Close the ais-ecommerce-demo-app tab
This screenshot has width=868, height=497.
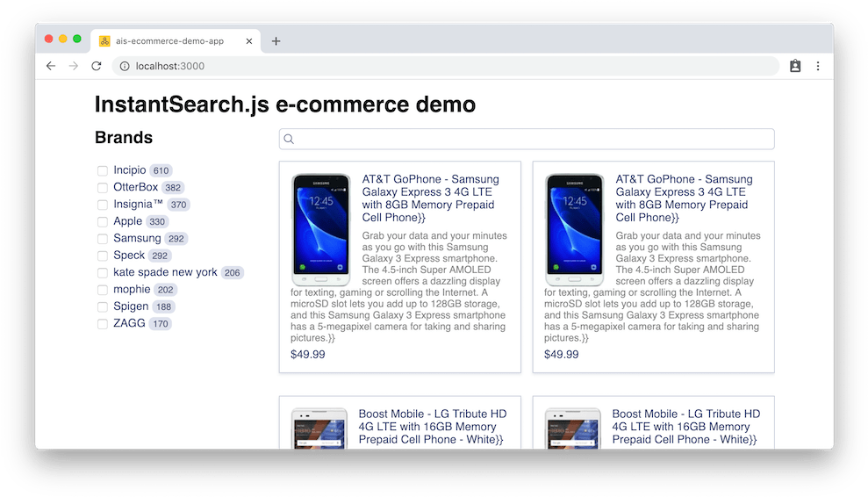[249, 41]
